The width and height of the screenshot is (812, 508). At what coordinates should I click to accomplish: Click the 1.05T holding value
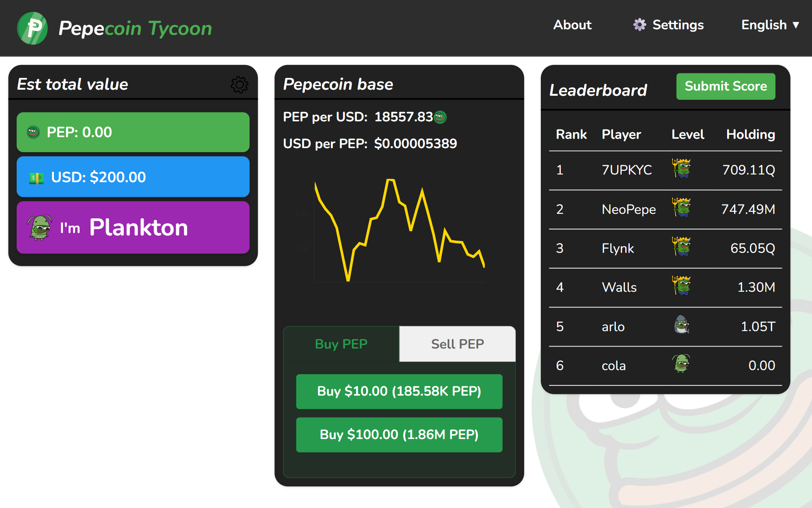(x=758, y=326)
